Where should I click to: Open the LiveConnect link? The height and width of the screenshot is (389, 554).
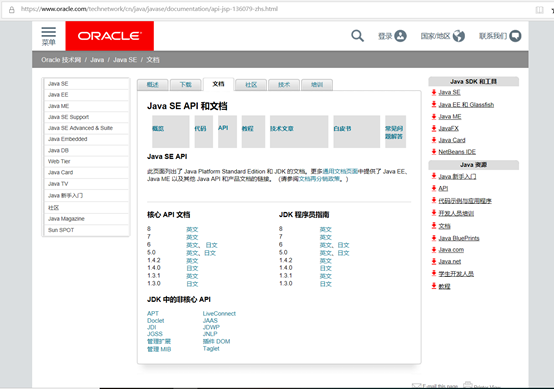tap(219, 313)
